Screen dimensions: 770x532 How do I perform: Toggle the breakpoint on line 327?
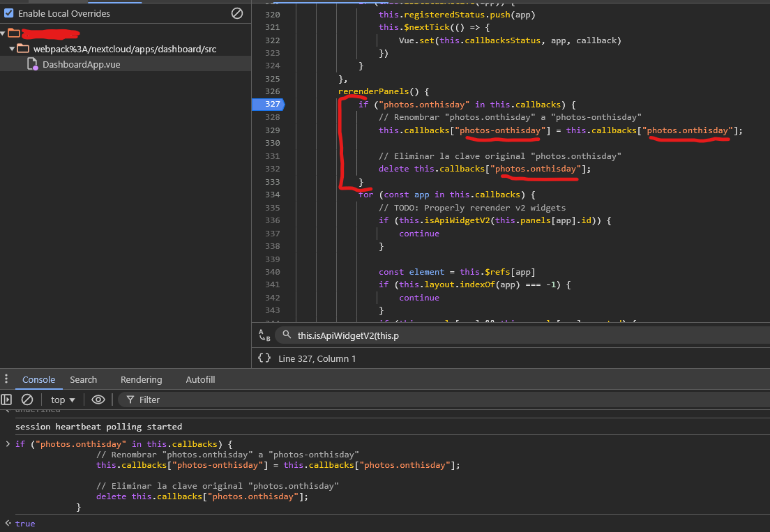[x=271, y=105]
